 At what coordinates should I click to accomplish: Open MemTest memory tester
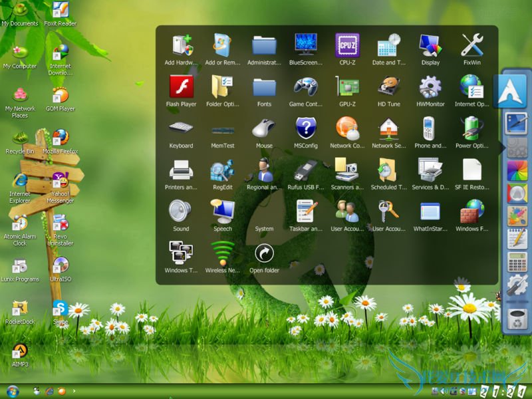coord(223,129)
